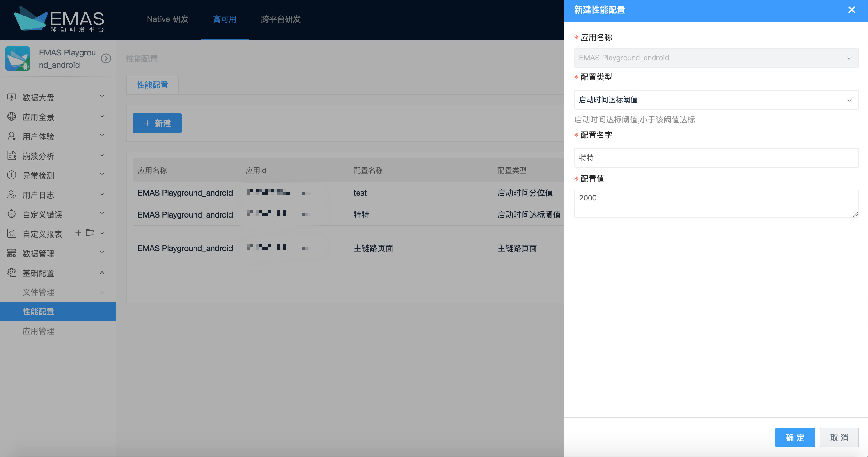Expand the 崩溃分析 menu chevron
The image size is (868, 457).
[102, 155]
